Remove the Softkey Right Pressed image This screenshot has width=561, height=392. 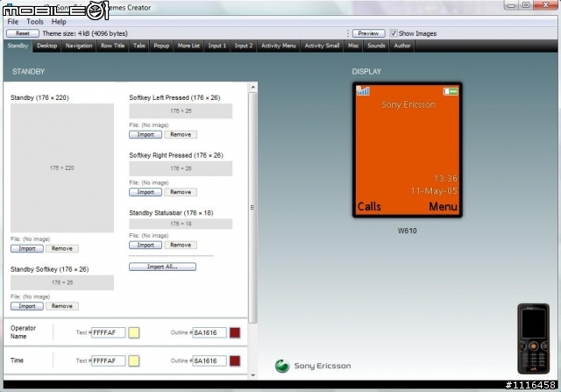tap(181, 192)
